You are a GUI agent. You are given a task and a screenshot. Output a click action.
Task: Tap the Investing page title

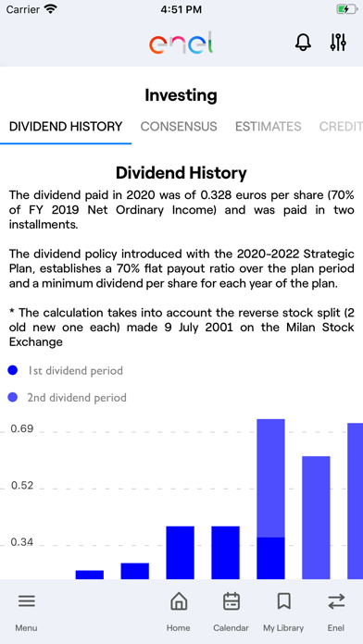181,95
